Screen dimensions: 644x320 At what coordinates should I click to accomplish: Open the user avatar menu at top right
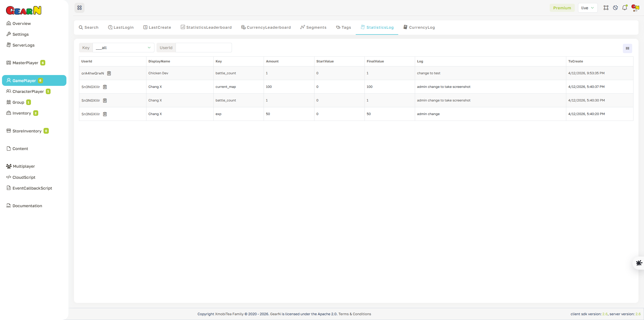tap(635, 8)
